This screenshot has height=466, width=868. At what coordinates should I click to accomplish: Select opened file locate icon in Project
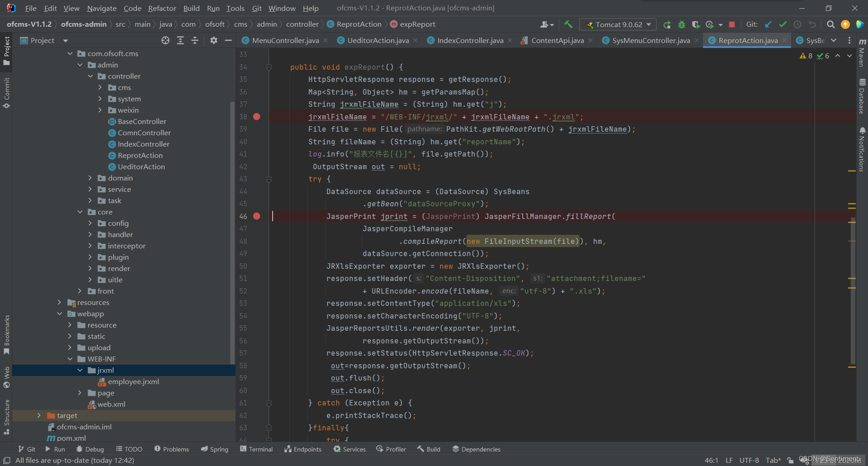(165, 40)
